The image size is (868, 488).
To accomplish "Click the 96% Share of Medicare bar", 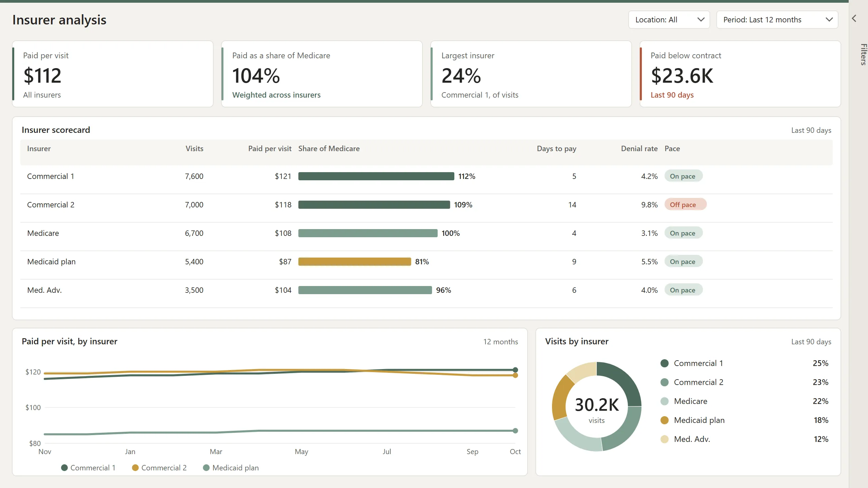I will pos(365,290).
